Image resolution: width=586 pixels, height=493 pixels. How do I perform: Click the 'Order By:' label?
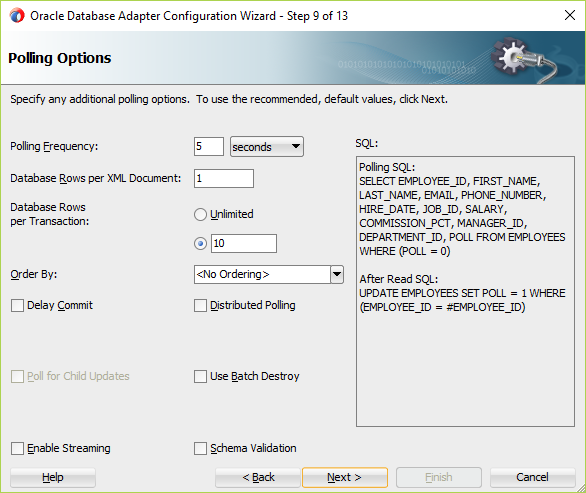[x=34, y=274]
